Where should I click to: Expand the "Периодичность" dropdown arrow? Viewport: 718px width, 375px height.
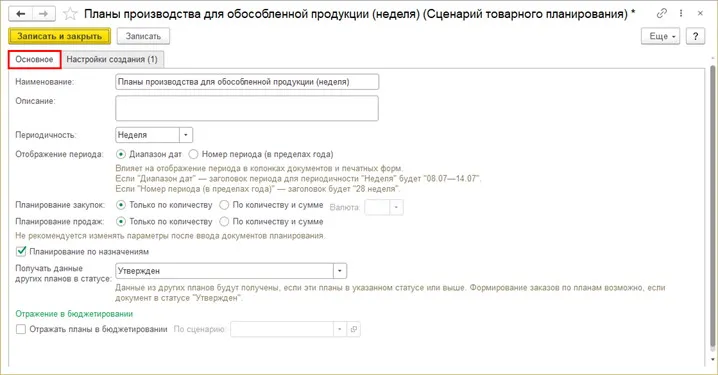click(186, 135)
